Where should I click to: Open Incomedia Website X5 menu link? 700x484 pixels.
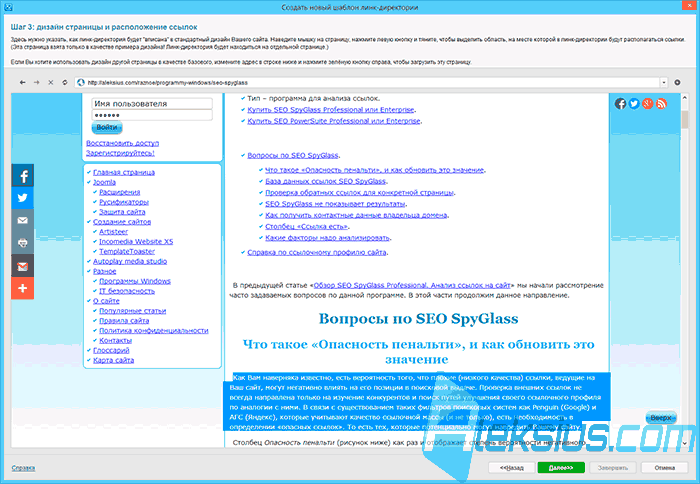pos(136,242)
